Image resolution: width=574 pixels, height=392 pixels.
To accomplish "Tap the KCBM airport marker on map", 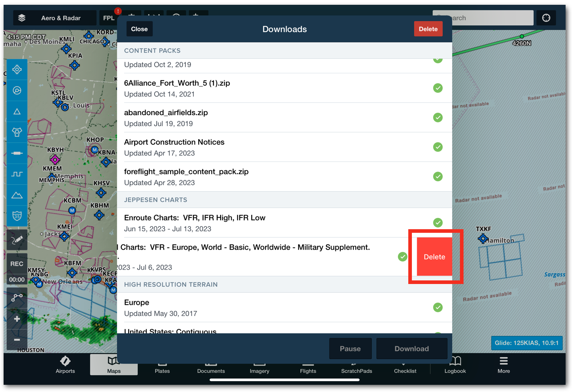I will (x=72, y=210).
